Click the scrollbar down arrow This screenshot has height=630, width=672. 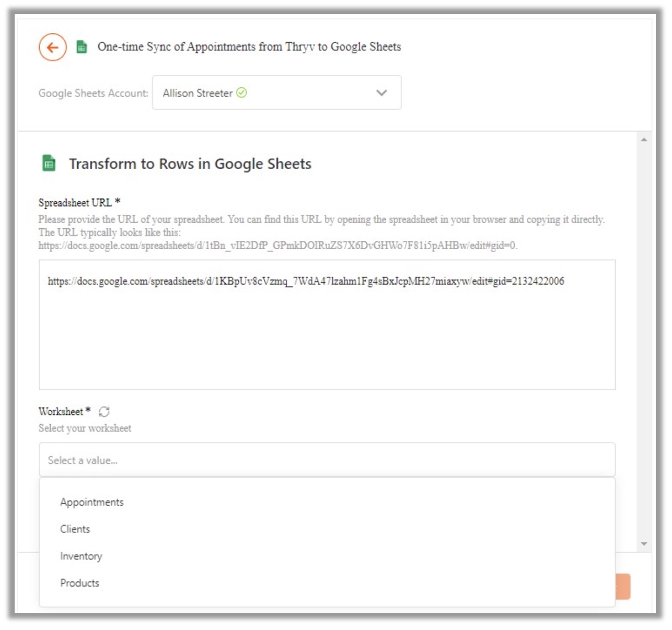click(x=644, y=544)
